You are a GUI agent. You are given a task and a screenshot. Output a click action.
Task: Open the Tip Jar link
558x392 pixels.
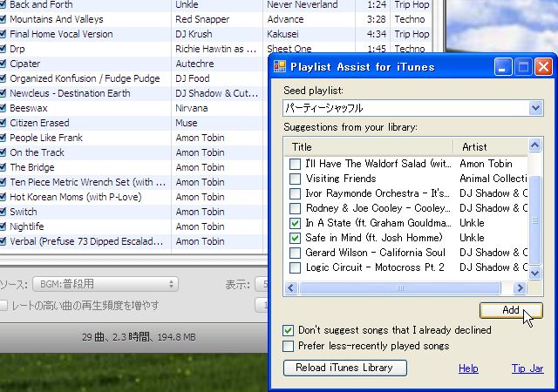tap(527, 368)
